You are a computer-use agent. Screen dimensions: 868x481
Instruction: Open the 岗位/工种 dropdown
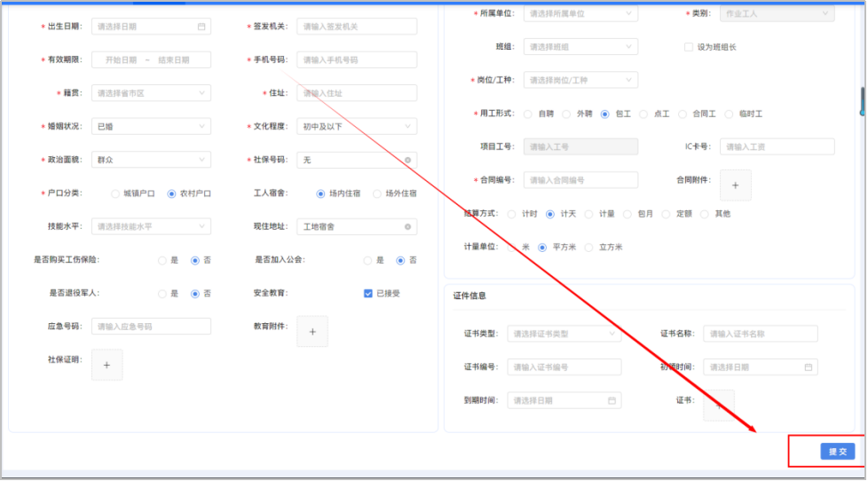(580, 80)
